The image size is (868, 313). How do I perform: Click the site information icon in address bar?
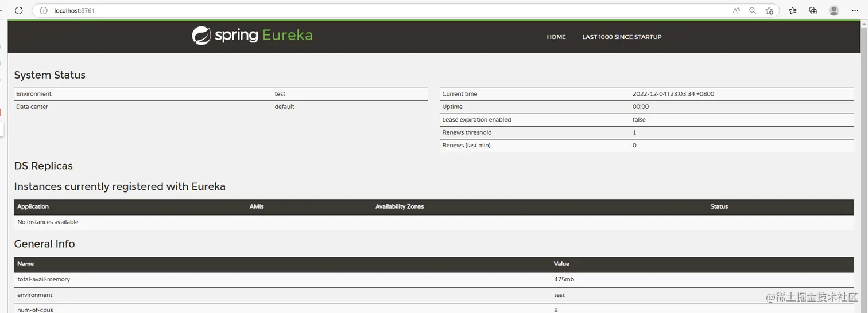pos(44,10)
